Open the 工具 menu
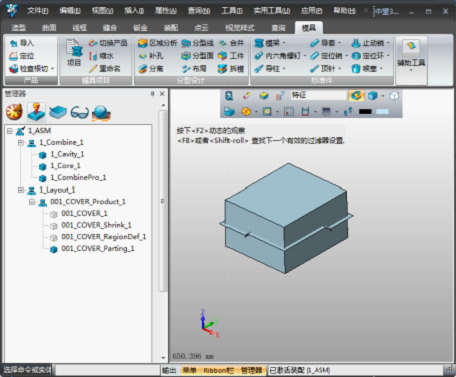This screenshot has height=377, width=456. point(232,11)
